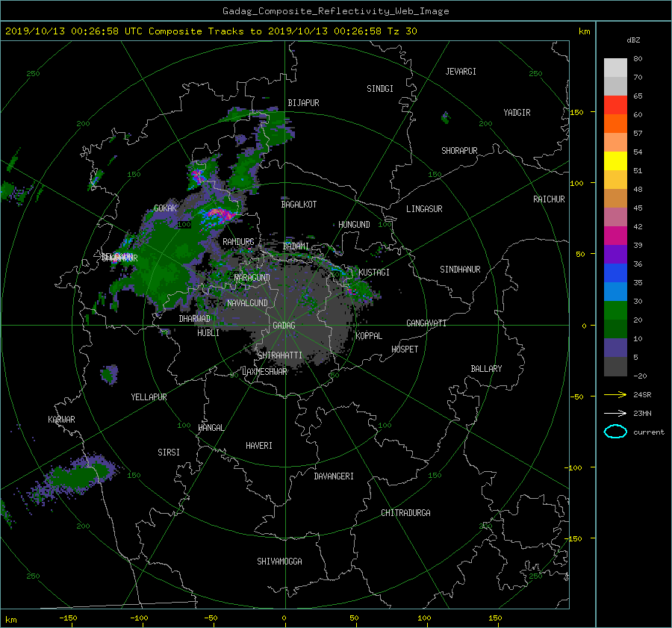Click the LAXMESHWAR city label
Viewport: 672px width, 628px height.
[264, 372]
